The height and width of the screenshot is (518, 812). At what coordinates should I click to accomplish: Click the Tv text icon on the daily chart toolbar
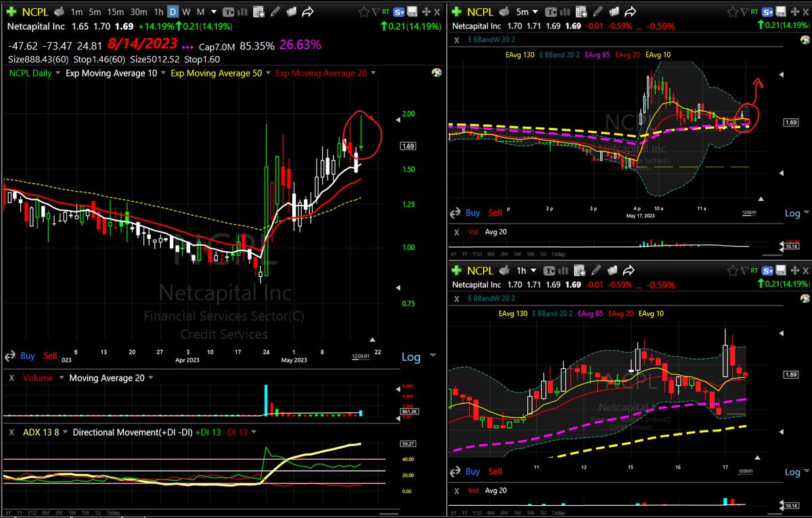tap(229, 12)
